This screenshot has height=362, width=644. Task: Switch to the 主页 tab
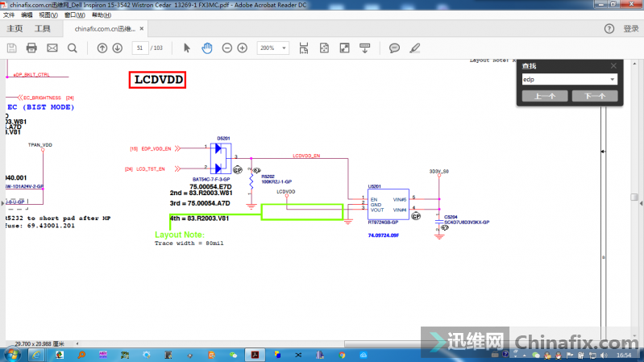click(x=15, y=29)
